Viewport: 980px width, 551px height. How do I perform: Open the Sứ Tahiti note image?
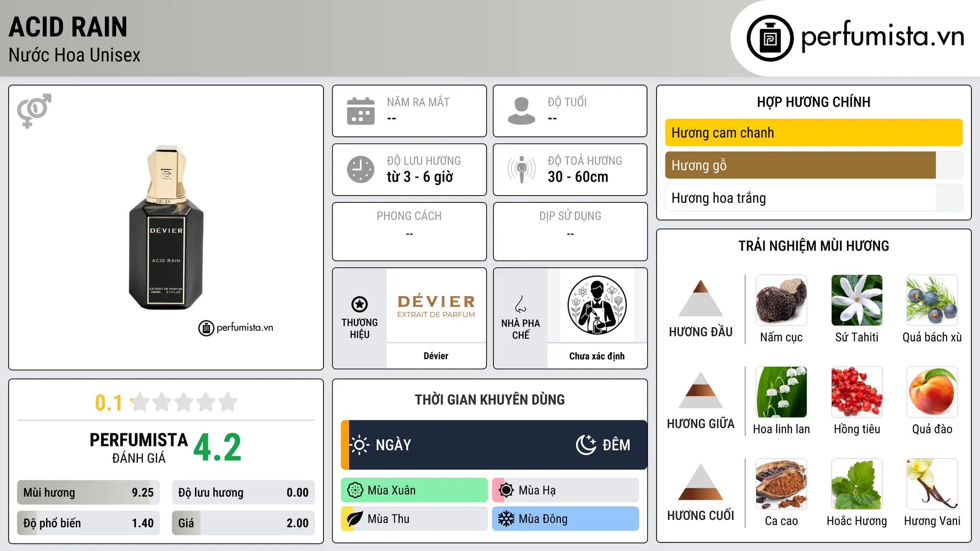[x=857, y=300]
